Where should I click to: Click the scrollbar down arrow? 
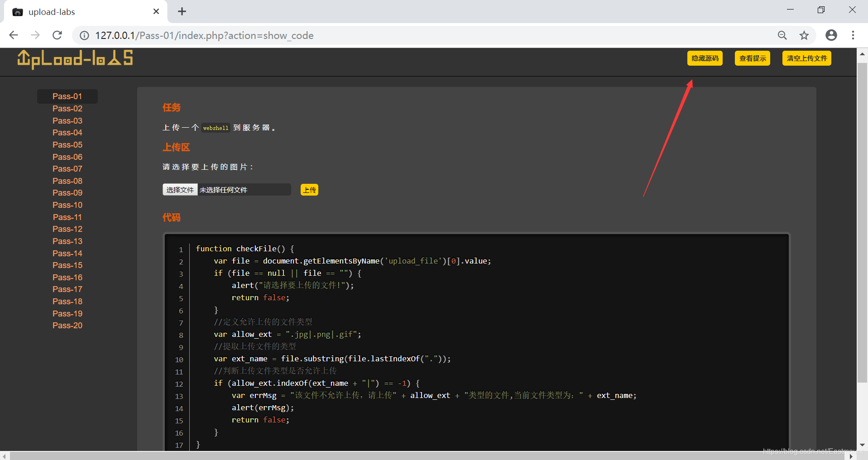pyautogui.click(x=862, y=445)
